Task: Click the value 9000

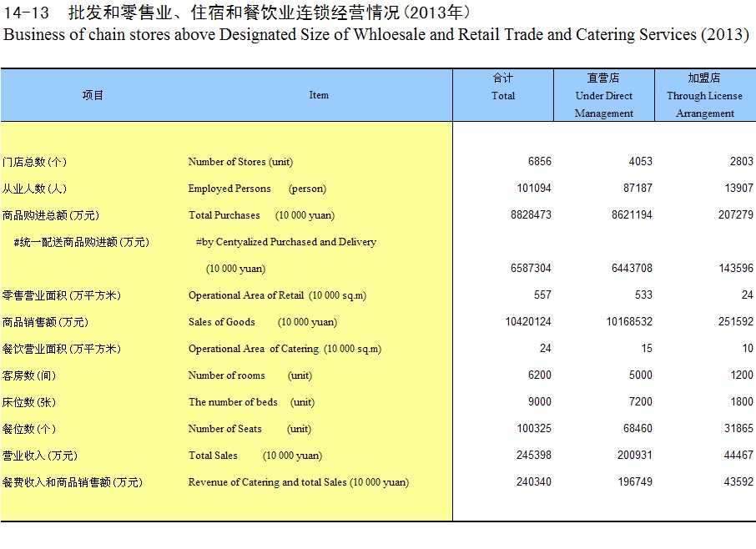Action: pos(540,401)
